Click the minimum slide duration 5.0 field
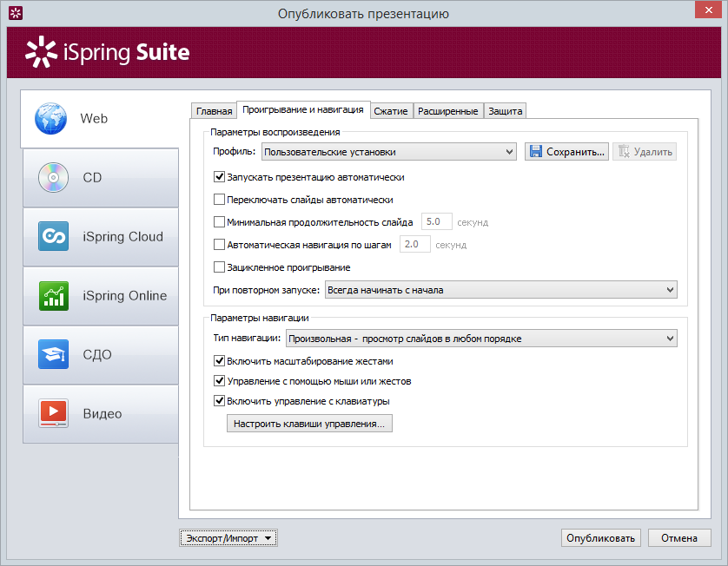 (436, 221)
